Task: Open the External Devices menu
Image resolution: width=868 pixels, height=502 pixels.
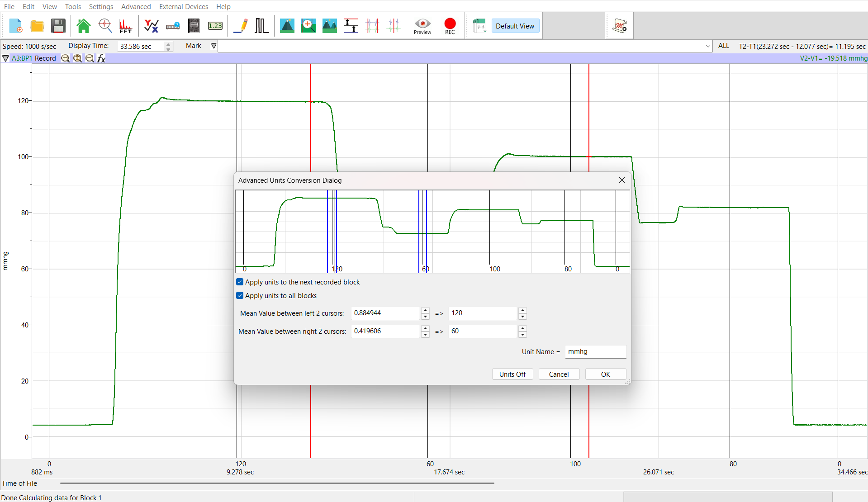Action: coord(183,6)
